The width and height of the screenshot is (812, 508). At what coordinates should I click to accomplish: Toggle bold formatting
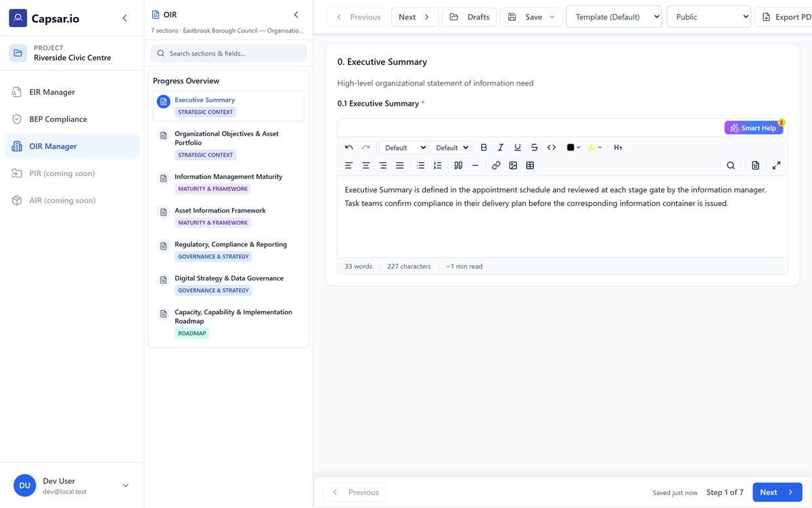pyautogui.click(x=484, y=148)
